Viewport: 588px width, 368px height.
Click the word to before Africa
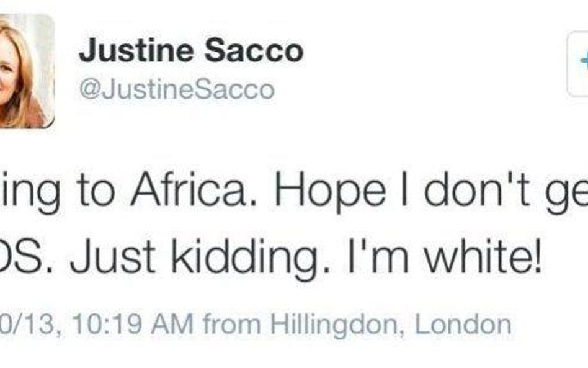[96, 192]
